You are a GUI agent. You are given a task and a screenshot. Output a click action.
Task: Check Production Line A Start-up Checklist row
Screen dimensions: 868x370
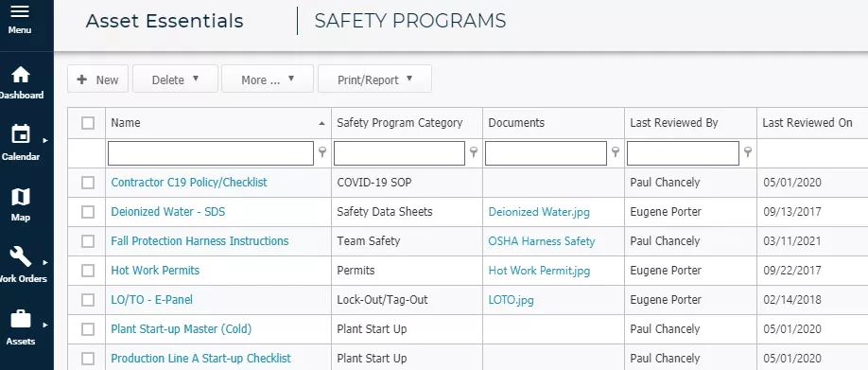(88, 359)
